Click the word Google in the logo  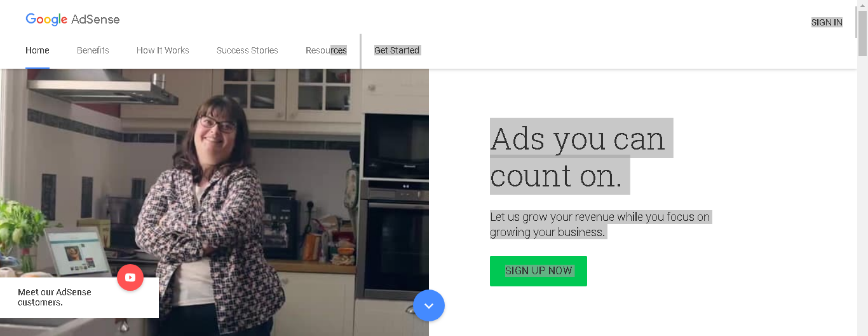tap(46, 20)
